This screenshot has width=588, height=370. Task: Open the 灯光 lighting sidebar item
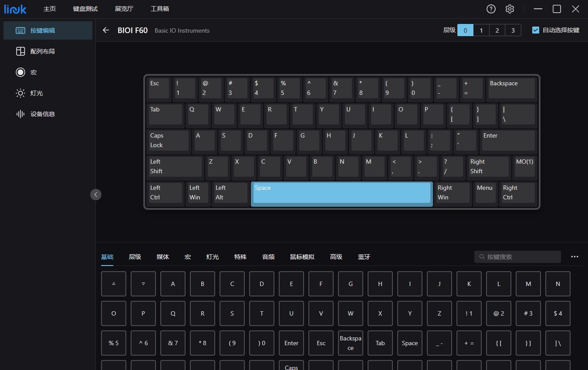[48, 93]
